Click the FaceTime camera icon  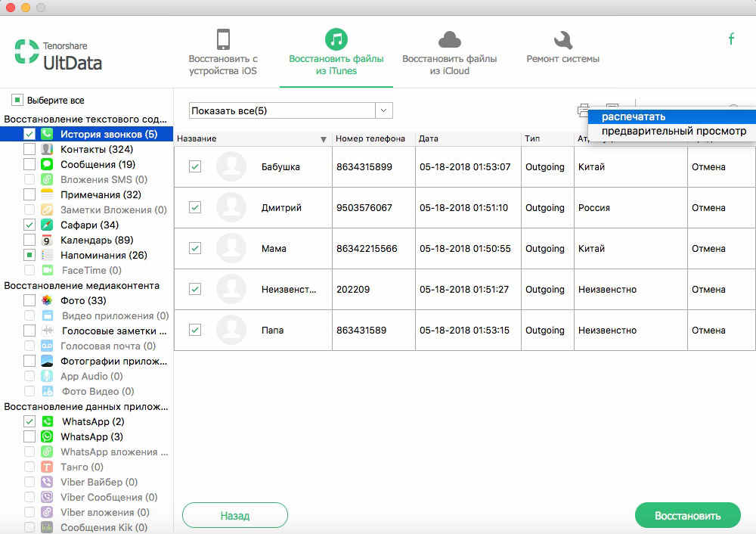(x=47, y=270)
